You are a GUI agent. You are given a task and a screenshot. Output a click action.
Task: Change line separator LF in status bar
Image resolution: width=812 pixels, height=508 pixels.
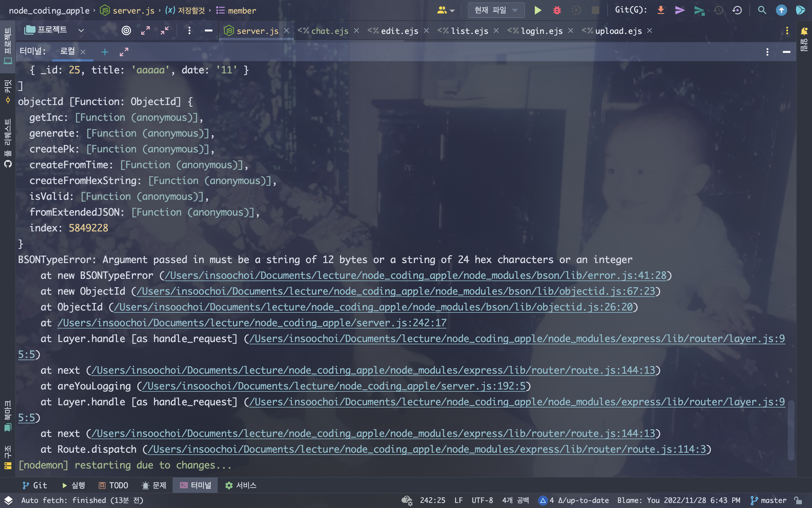pos(459,500)
